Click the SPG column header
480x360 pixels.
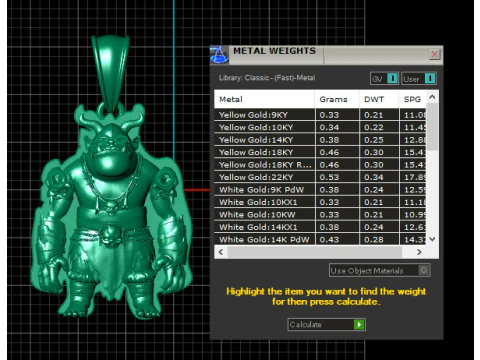coord(412,99)
